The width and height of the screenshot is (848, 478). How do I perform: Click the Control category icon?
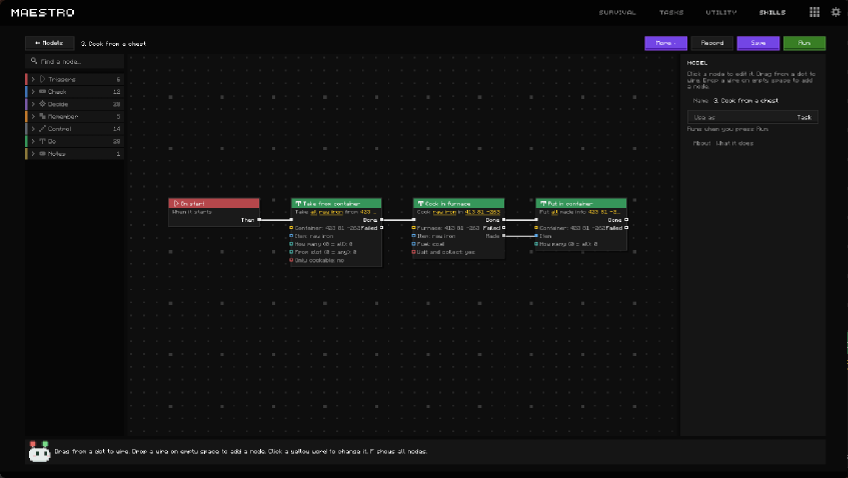pyautogui.click(x=42, y=129)
